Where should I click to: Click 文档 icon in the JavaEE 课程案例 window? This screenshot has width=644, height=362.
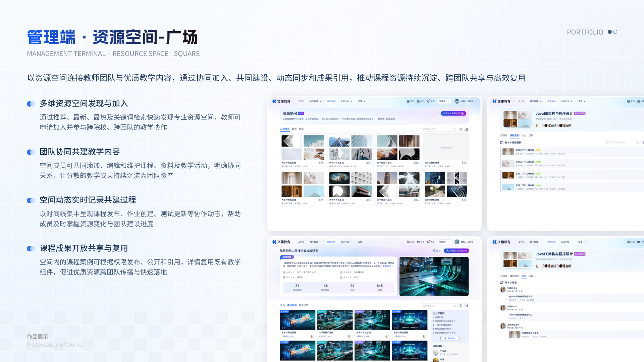pos(628,101)
